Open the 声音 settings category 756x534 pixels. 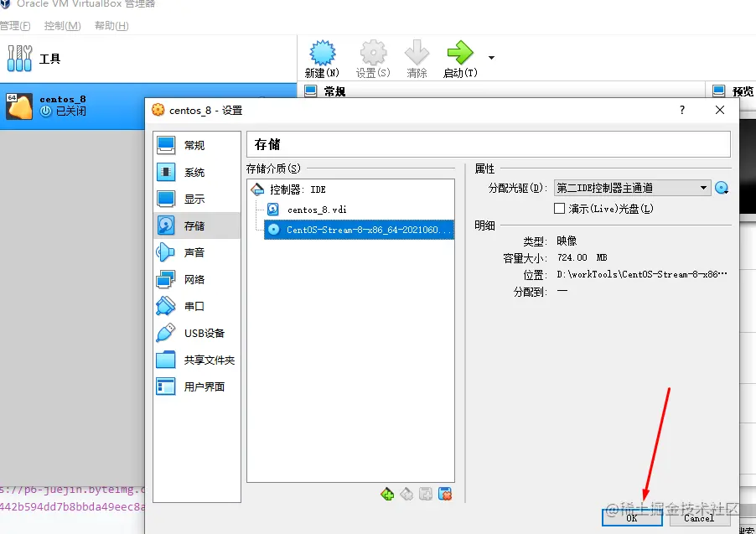pyautogui.click(x=197, y=251)
